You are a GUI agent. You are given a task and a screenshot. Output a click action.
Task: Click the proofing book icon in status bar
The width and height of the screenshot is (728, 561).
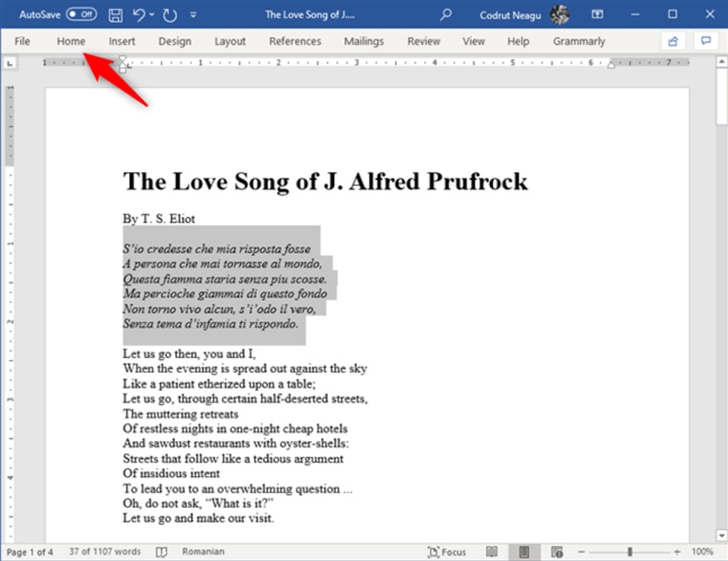tap(162, 552)
